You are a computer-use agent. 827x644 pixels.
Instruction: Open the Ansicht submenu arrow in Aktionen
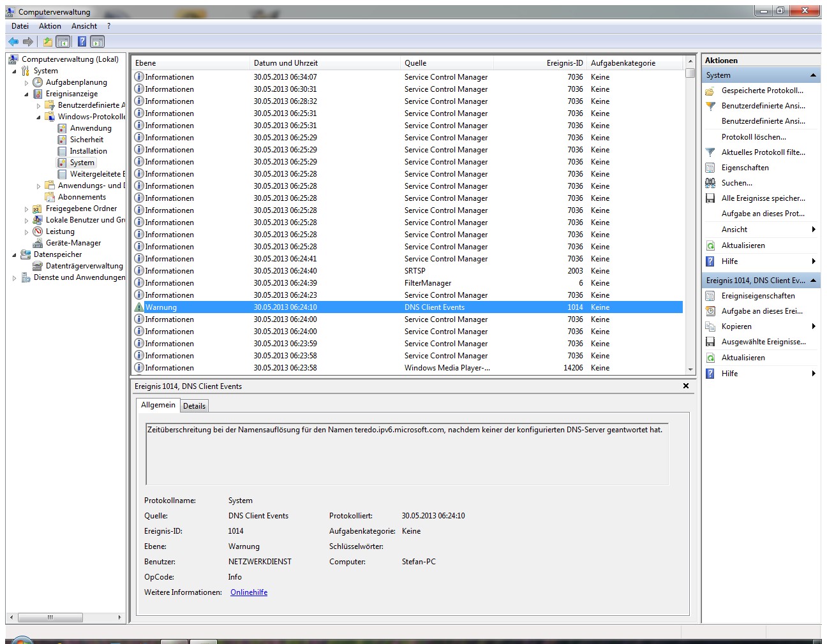[814, 230]
